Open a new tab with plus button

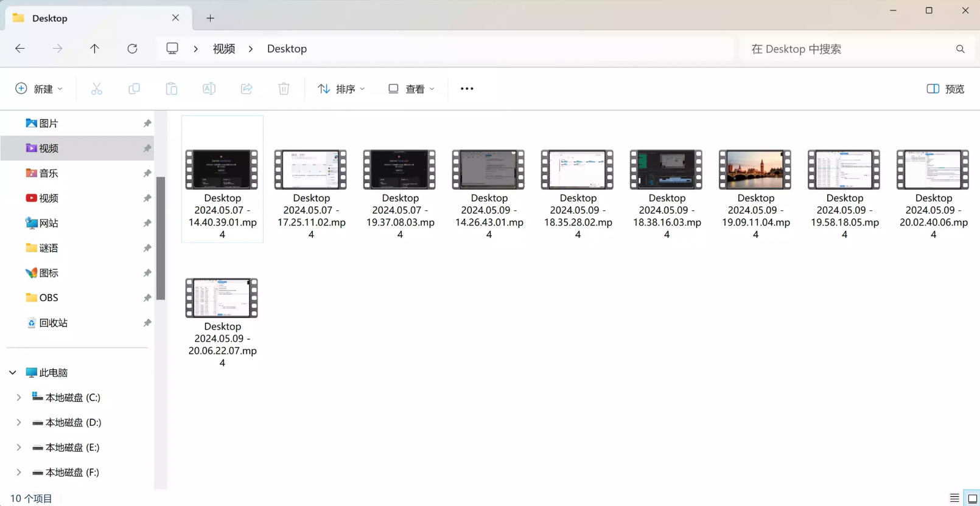coord(210,18)
